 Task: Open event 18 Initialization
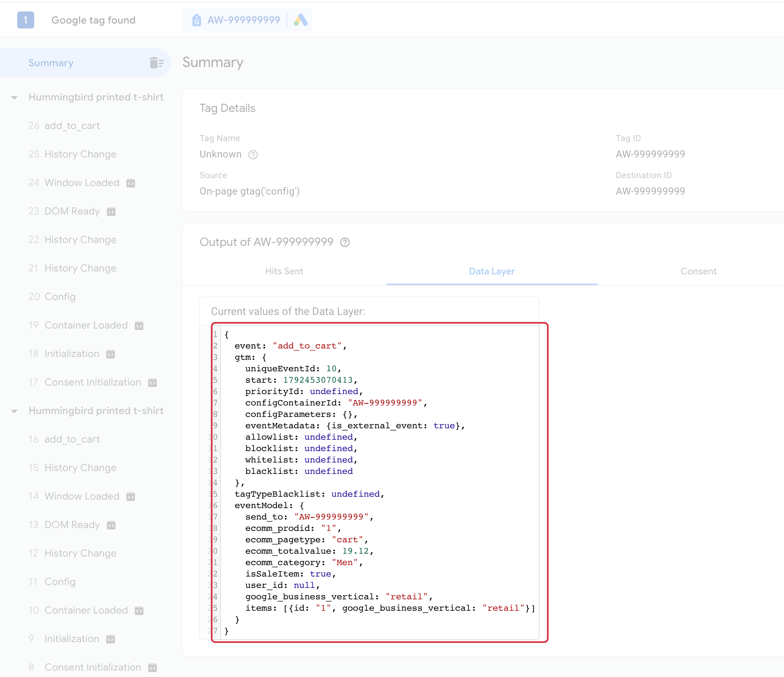click(64, 354)
